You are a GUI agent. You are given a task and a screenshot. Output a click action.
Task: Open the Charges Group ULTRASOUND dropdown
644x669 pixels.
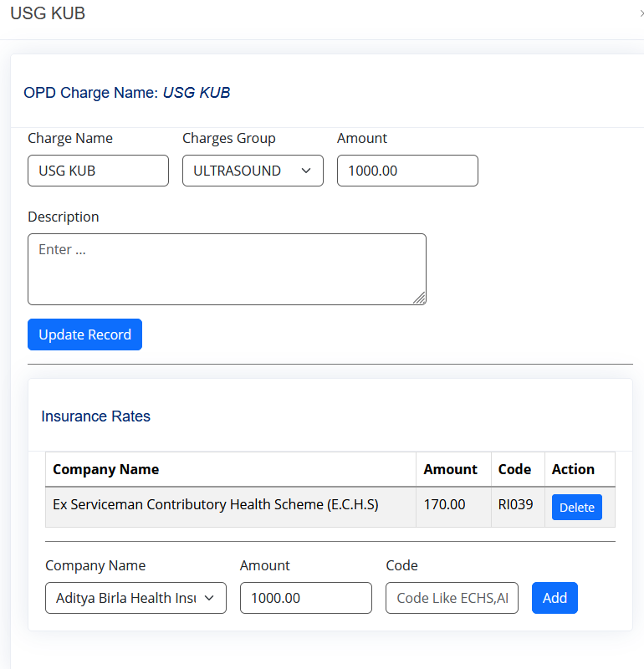pos(253,171)
